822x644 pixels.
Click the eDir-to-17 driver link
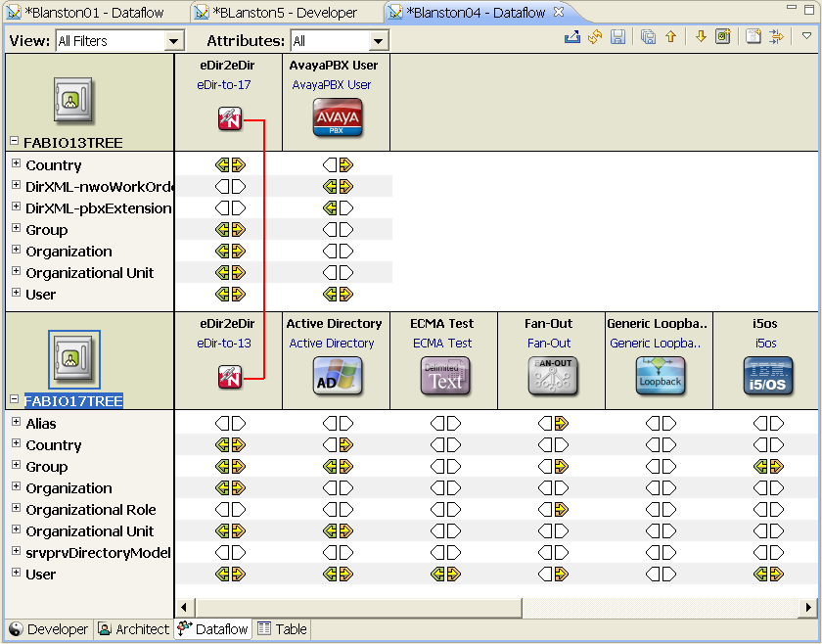click(x=223, y=85)
